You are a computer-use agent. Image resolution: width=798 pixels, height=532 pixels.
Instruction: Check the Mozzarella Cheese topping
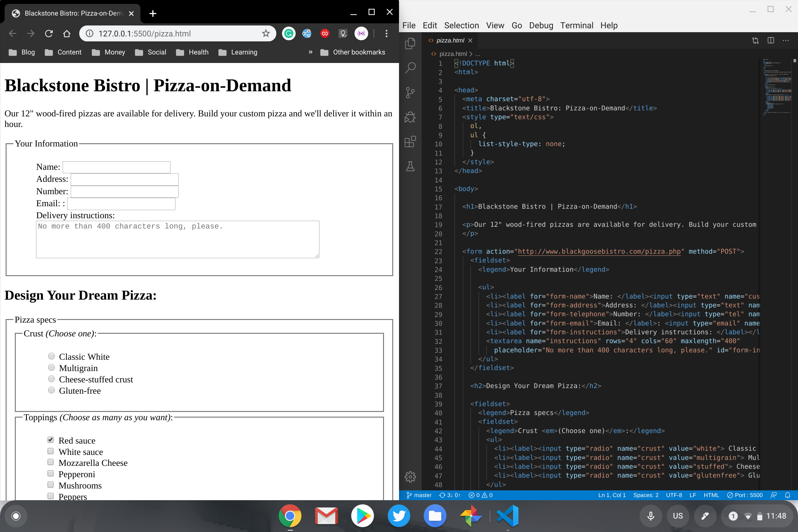(51, 462)
